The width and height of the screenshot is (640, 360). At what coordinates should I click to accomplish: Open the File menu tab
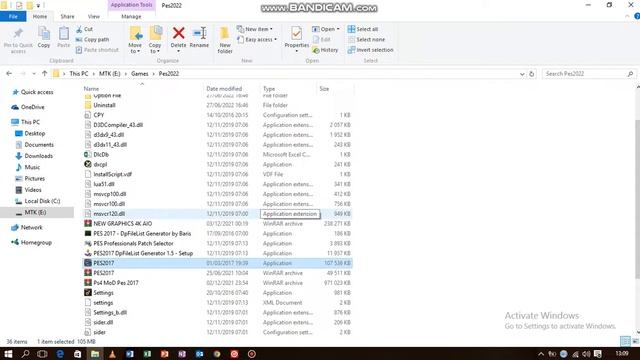coord(13,16)
